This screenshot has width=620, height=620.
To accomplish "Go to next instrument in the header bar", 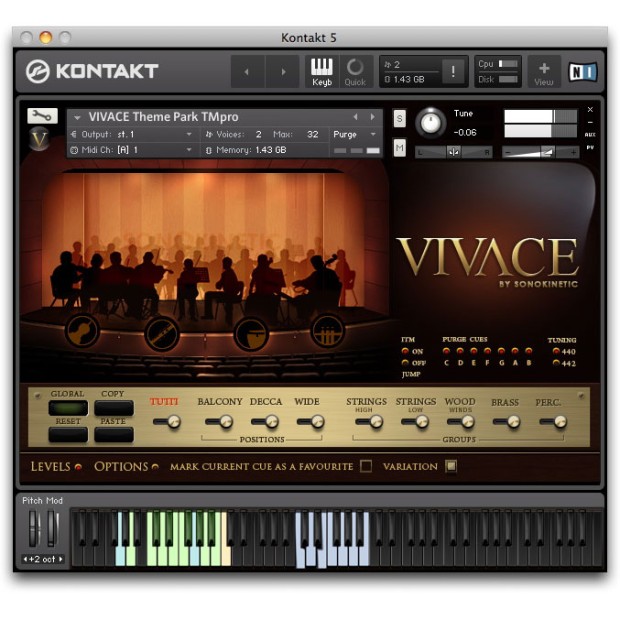I will (x=282, y=72).
